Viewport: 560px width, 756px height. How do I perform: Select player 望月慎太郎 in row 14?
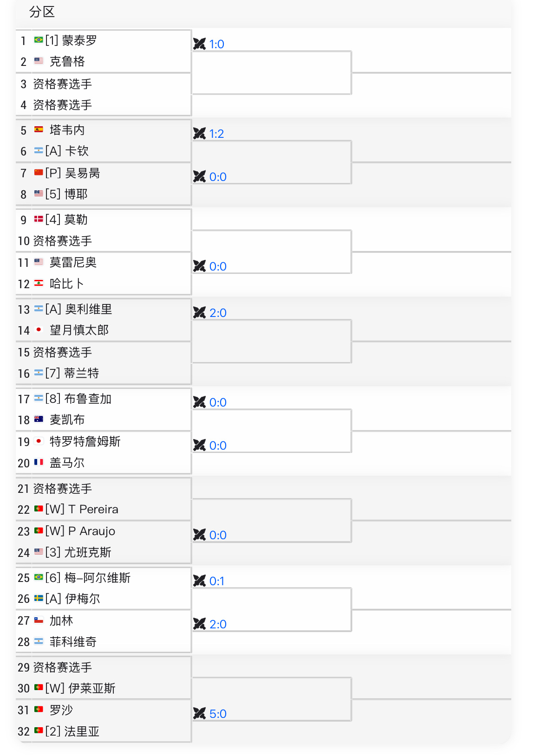coord(79,330)
